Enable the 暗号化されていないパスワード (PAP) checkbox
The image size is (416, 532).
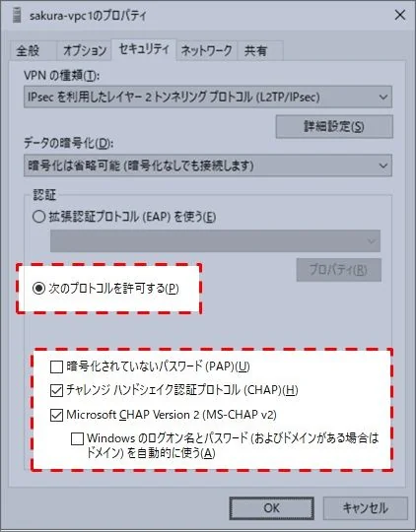pyautogui.click(x=56, y=366)
